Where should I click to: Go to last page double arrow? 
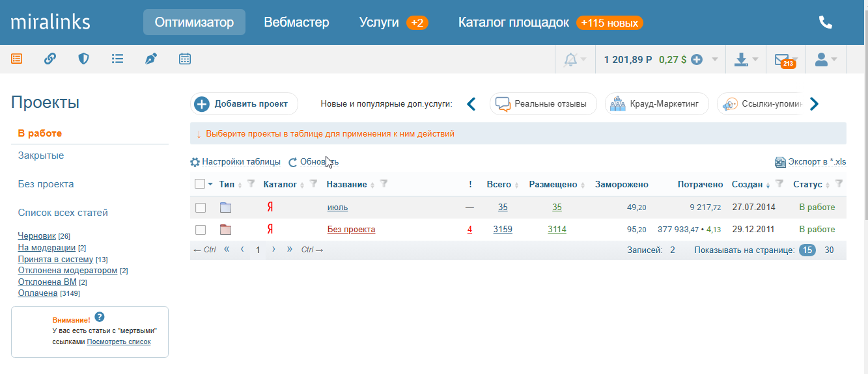tap(289, 250)
